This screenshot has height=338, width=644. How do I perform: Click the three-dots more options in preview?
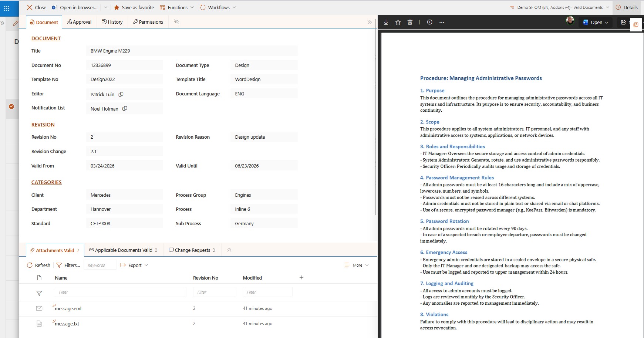coord(442,22)
